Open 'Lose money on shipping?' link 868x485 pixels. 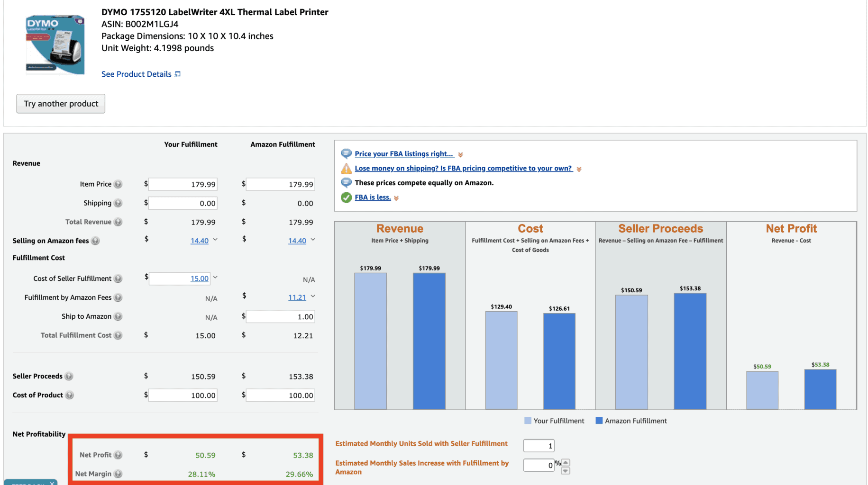click(x=463, y=169)
